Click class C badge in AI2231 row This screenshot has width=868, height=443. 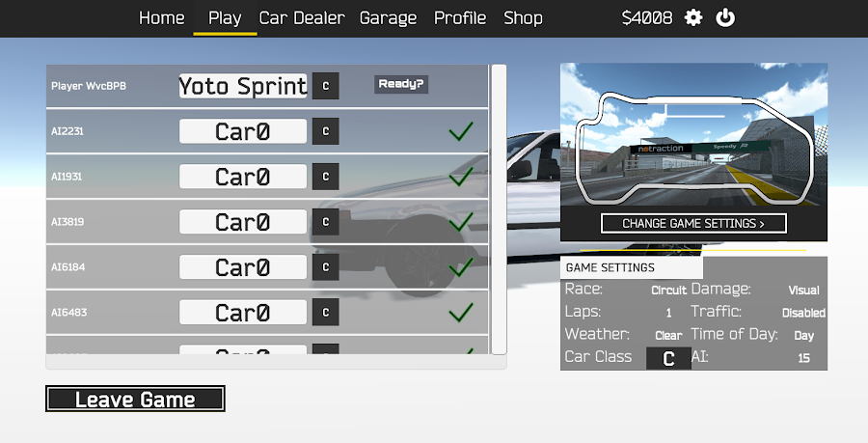click(x=325, y=131)
